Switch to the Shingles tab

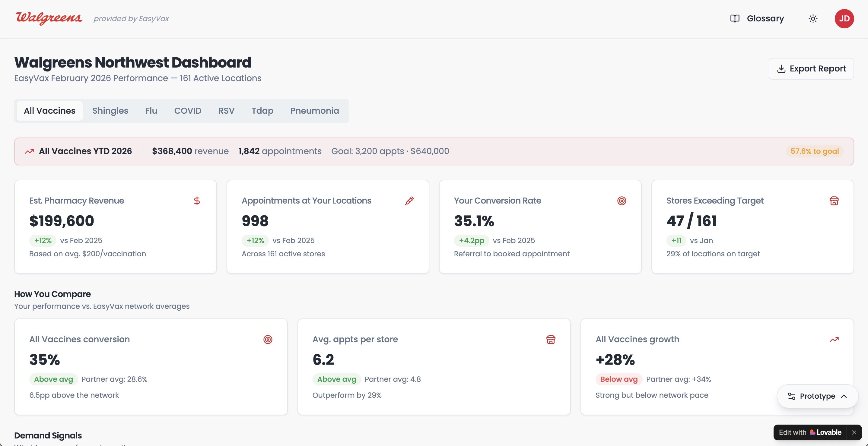[x=110, y=111]
